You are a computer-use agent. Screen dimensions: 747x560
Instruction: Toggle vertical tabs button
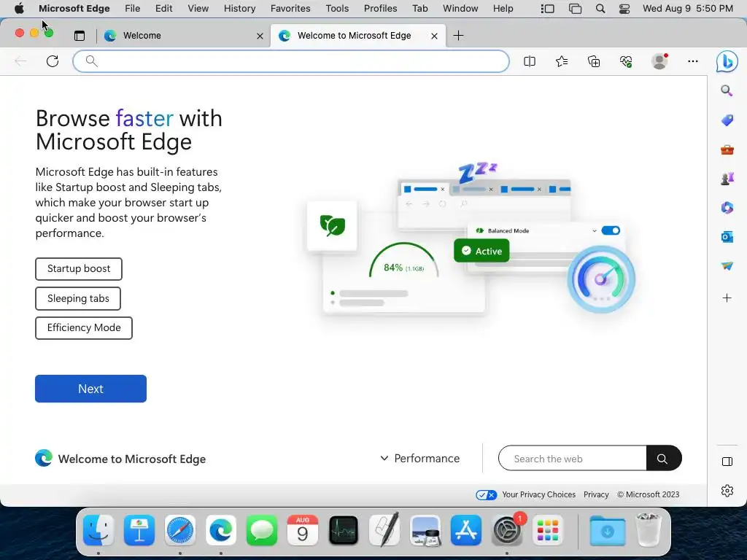pos(80,36)
